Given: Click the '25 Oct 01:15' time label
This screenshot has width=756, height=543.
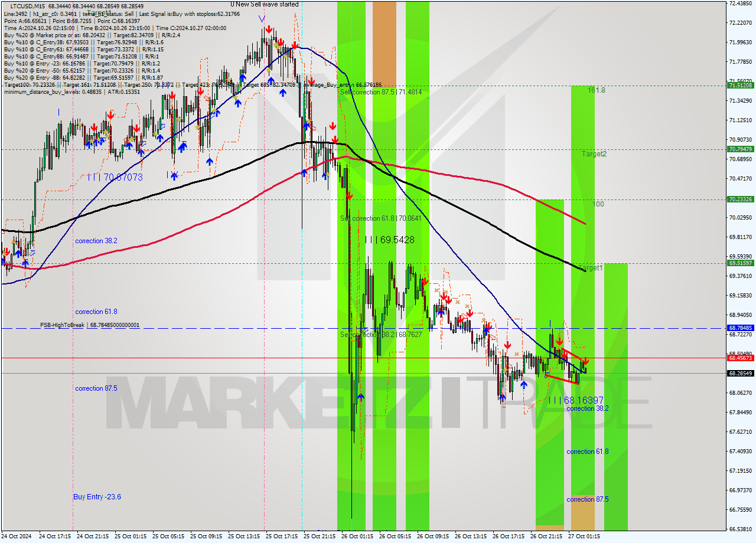Looking at the screenshot, I should [131, 537].
